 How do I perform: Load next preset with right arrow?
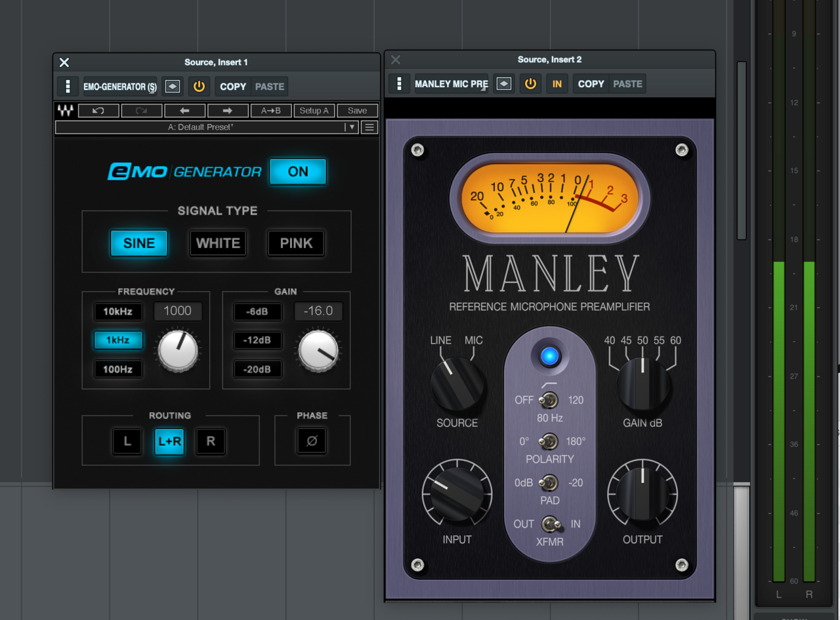pos(228,111)
